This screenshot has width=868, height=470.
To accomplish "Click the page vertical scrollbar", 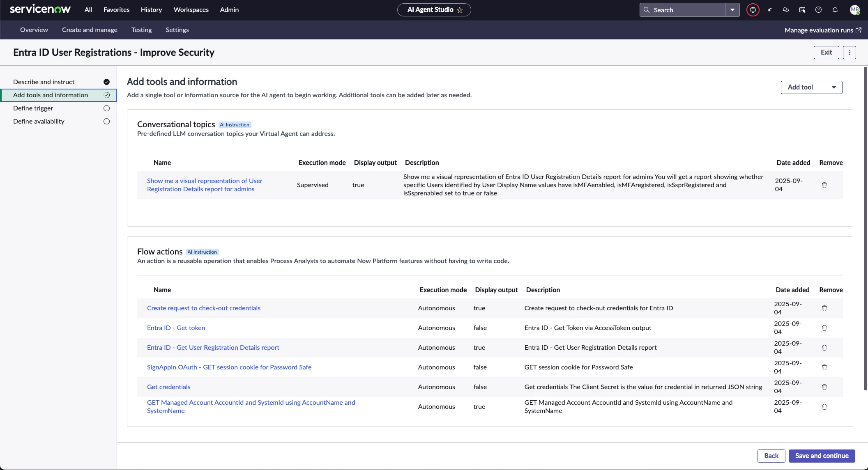I will (x=865, y=228).
